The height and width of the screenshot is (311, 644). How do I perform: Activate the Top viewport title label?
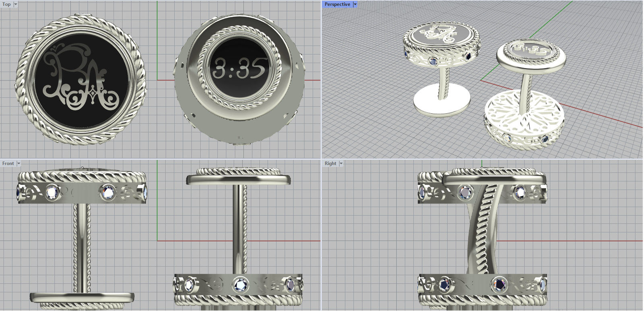coord(6,4)
